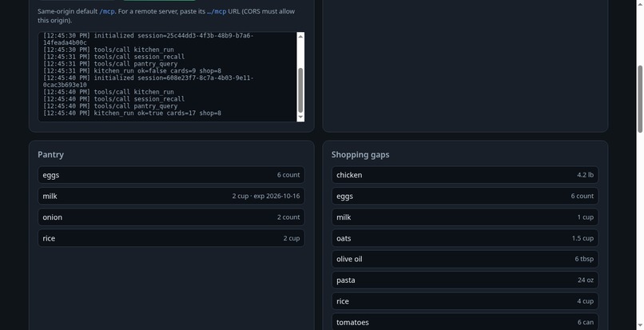Image resolution: width=644 pixels, height=330 pixels.
Task: Click the log panel scroll-up arrow
Action: 300,36
